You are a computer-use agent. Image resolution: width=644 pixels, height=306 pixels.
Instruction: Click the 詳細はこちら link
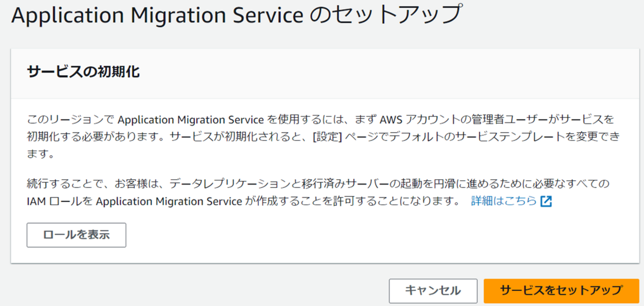pyautogui.click(x=504, y=202)
